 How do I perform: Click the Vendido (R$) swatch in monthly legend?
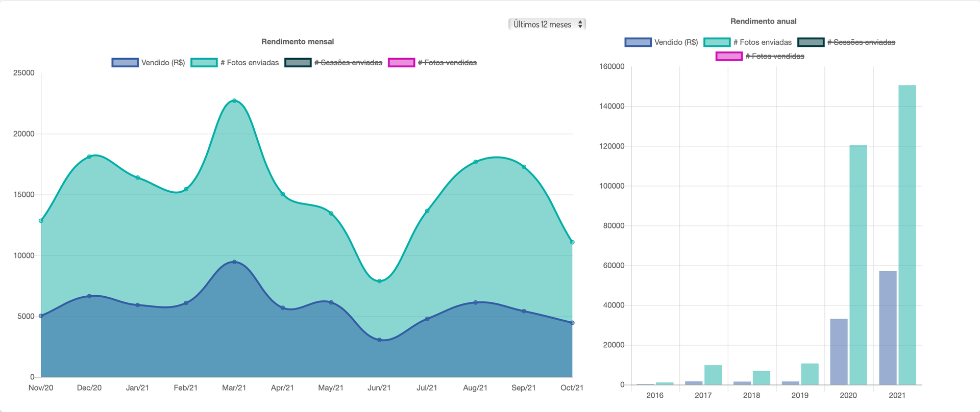point(125,63)
